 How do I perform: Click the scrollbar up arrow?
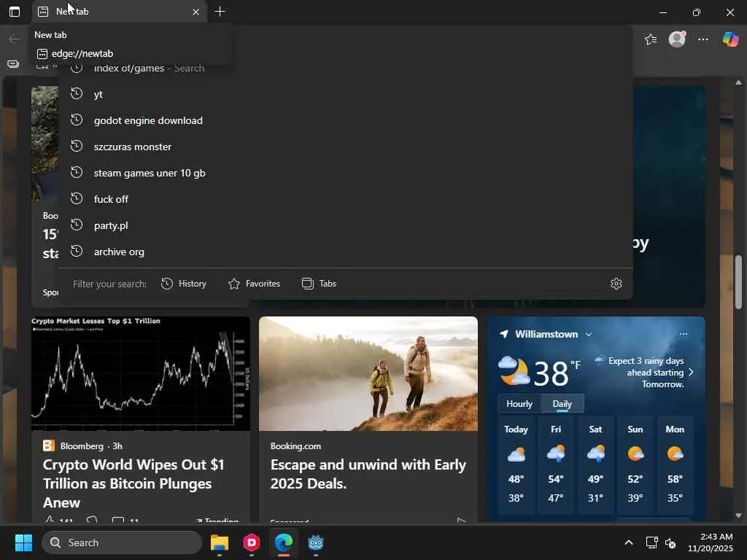[x=738, y=82]
